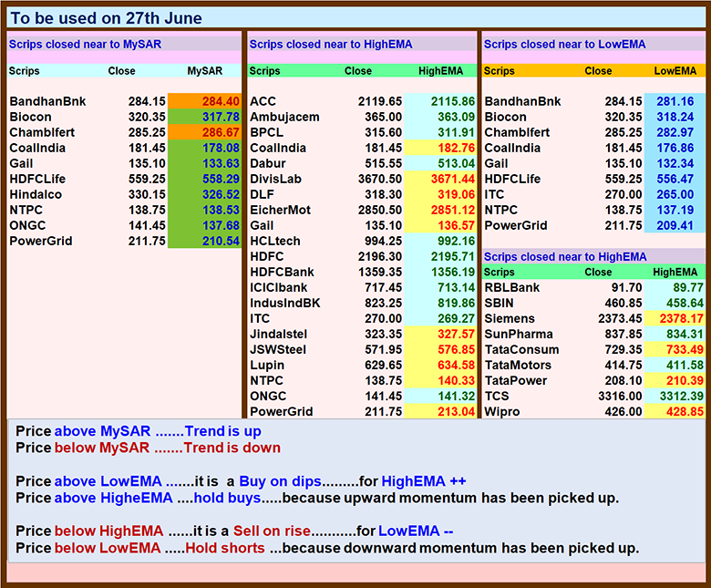Click the LowEMA column header

tap(675, 71)
